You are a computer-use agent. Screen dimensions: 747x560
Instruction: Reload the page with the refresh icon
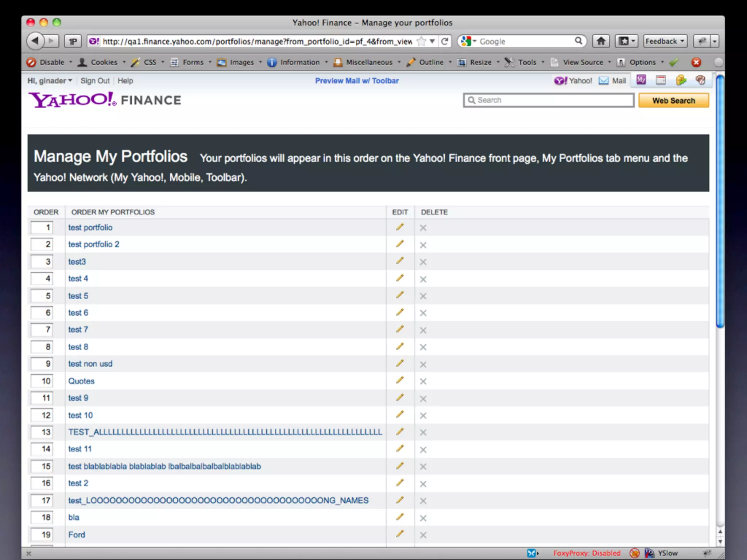[444, 41]
